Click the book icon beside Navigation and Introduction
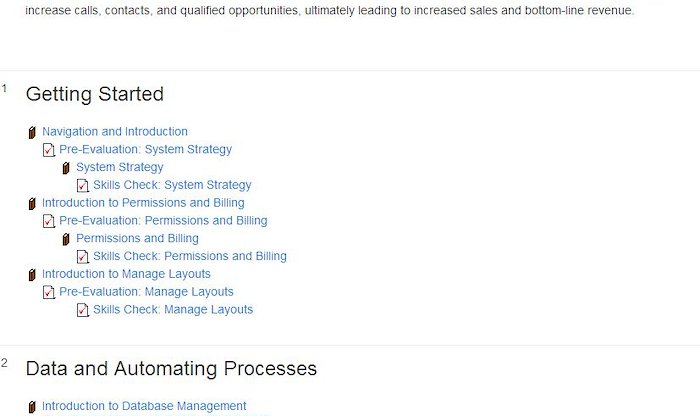 tap(32, 133)
